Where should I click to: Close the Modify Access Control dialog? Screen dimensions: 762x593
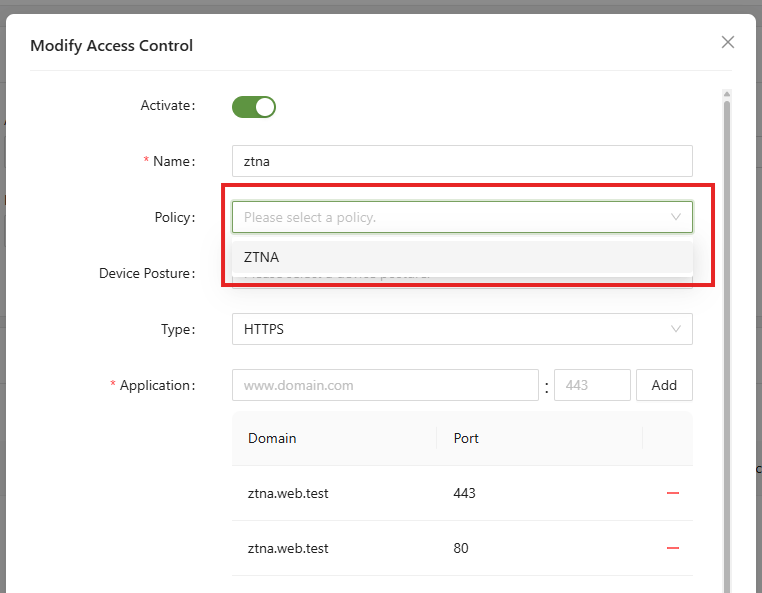click(728, 42)
